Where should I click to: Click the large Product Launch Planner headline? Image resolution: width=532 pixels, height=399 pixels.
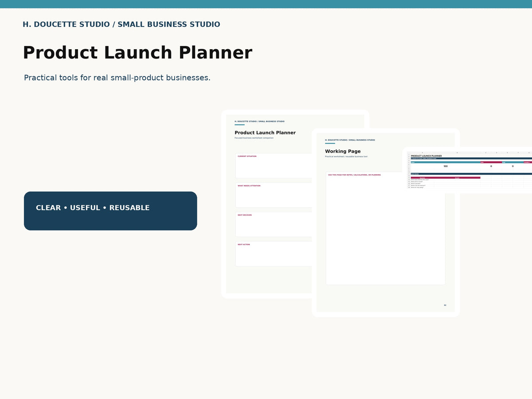(137, 53)
